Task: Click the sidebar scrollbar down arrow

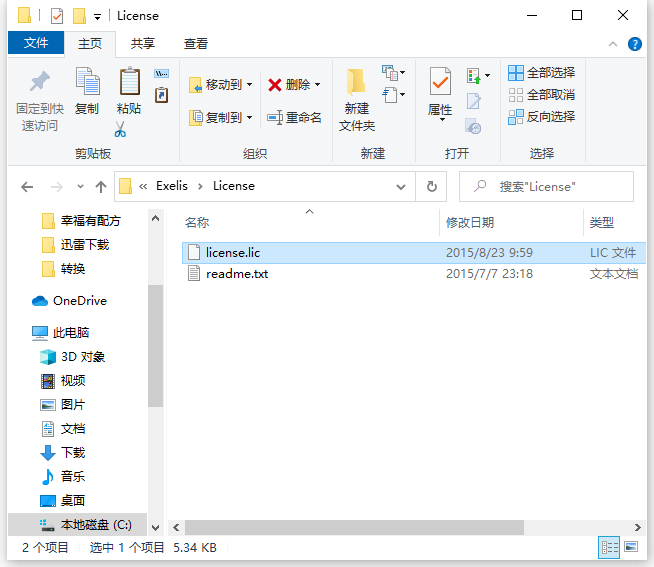Action: point(156,527)
